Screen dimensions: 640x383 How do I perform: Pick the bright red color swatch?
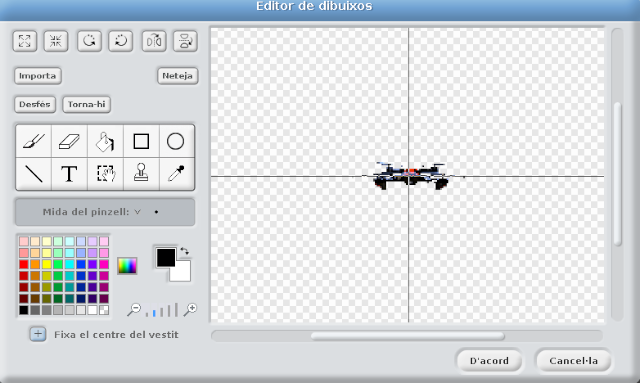[24, 264]
